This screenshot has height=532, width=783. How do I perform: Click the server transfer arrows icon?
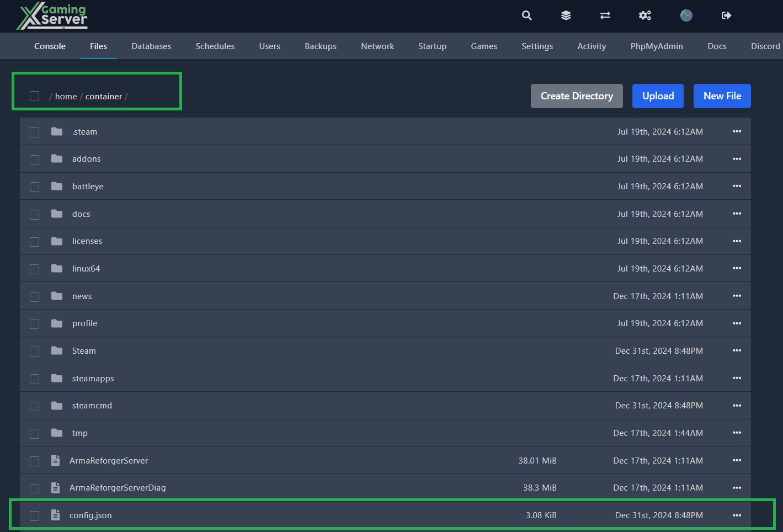coord(605,15)
